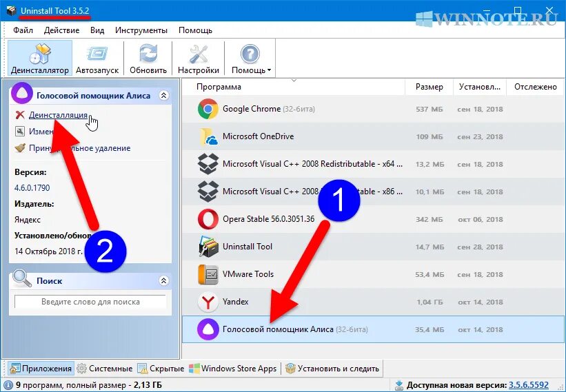The height and width of the screenshot is (392, 566).
Task: Click Google Chrome program name
Action: coord(252,109)
